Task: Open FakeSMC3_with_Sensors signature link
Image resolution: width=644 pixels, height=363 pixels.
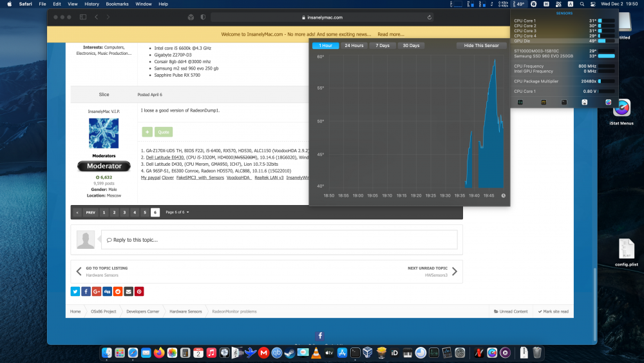Action: click(200, 177)
